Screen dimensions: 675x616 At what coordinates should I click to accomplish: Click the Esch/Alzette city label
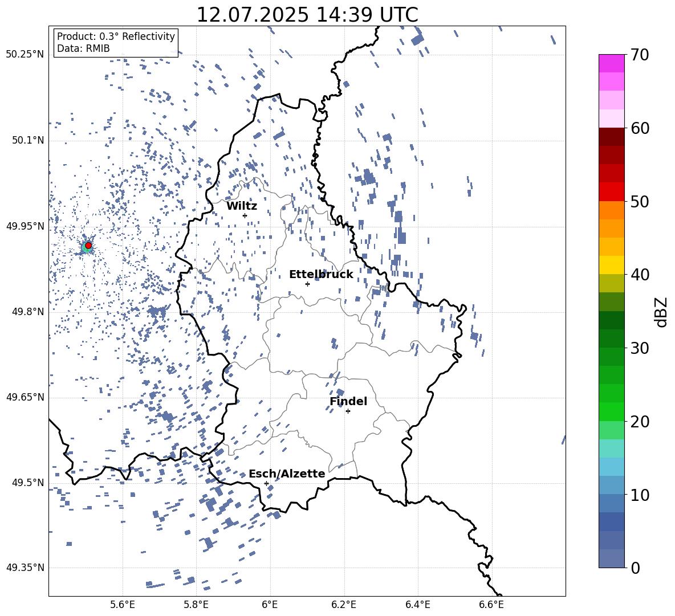(287, 474)
